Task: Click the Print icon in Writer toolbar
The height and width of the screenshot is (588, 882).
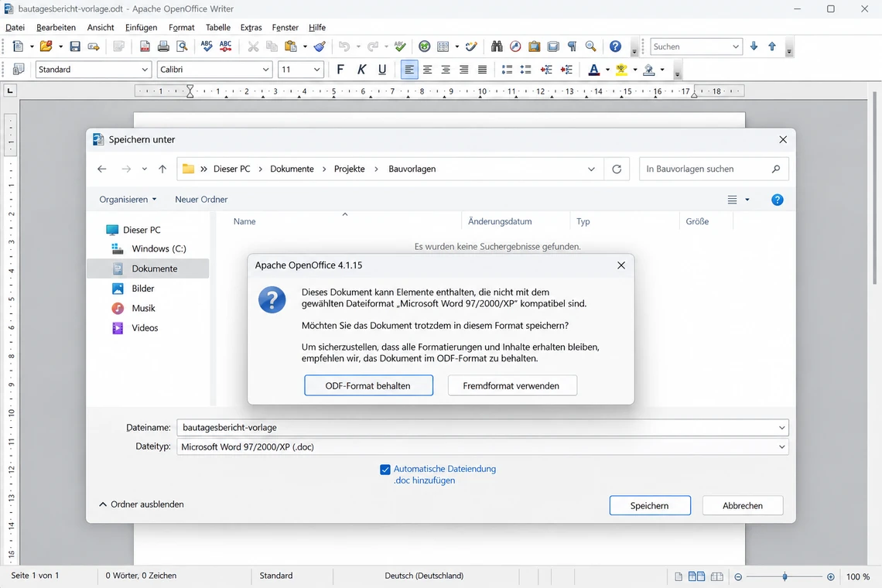Action: [163, 46]
